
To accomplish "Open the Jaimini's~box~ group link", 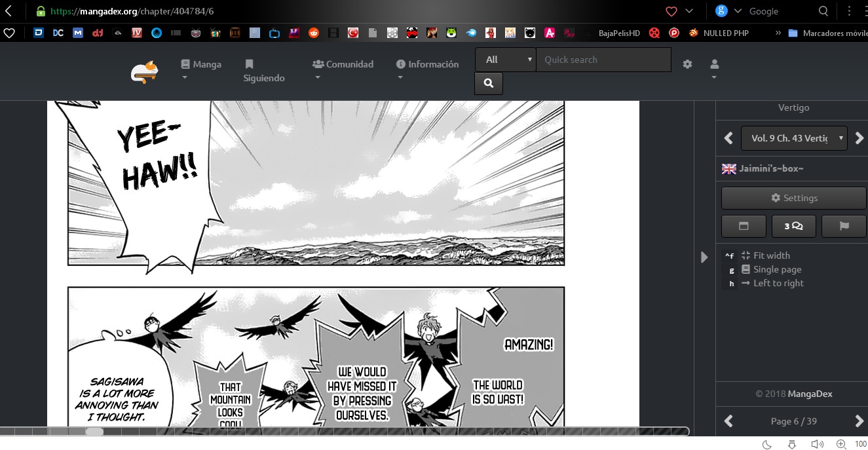I will 771,168.
